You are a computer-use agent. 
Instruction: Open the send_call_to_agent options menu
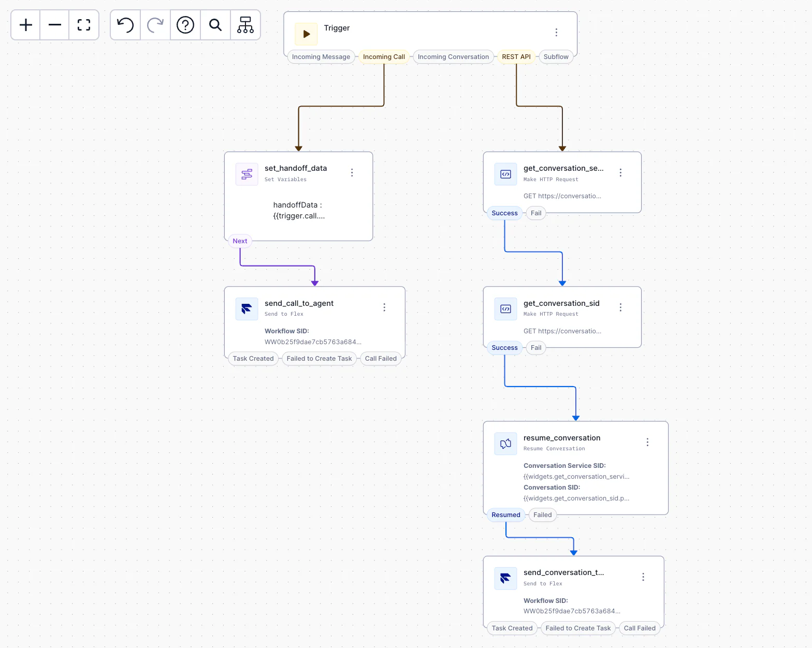click(x=384, y=307)
